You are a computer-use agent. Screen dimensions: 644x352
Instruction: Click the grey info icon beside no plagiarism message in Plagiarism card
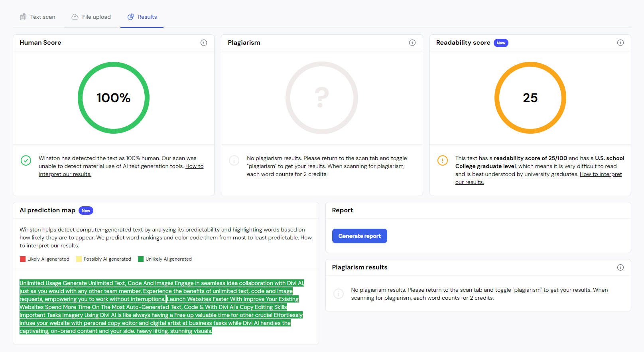click(x=234, y=160)
